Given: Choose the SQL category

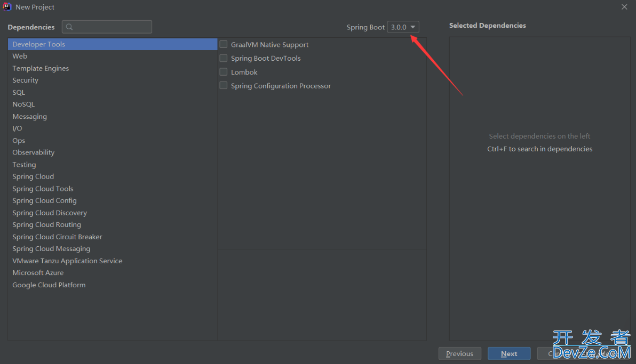Looking at the screenshot, I should 113,92.
